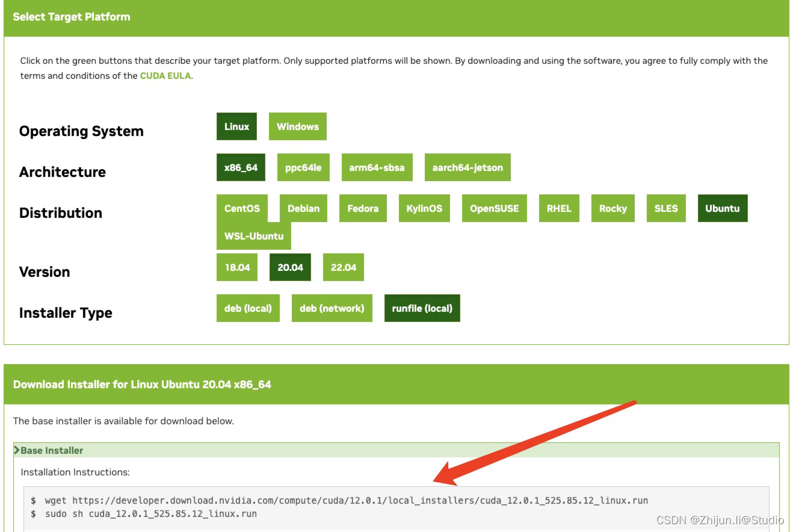
Task: Click the Architecture label
Action: coord(63,172)
